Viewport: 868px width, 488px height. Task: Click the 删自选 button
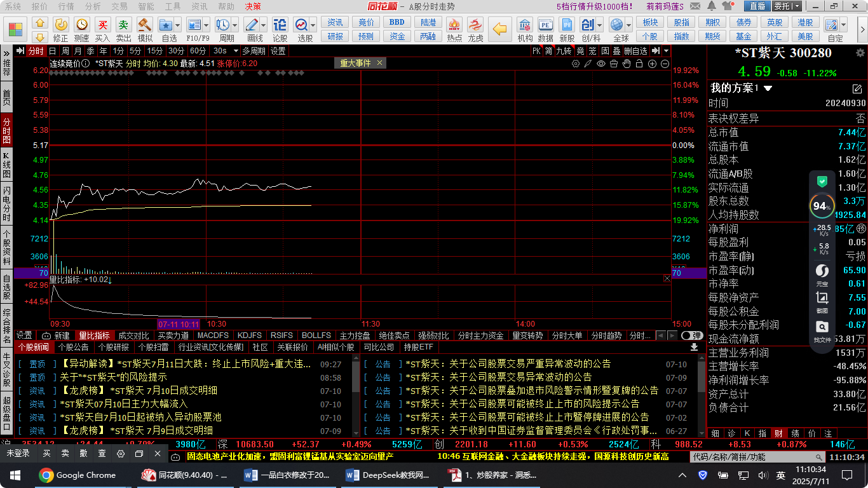(x=635, y=51)
